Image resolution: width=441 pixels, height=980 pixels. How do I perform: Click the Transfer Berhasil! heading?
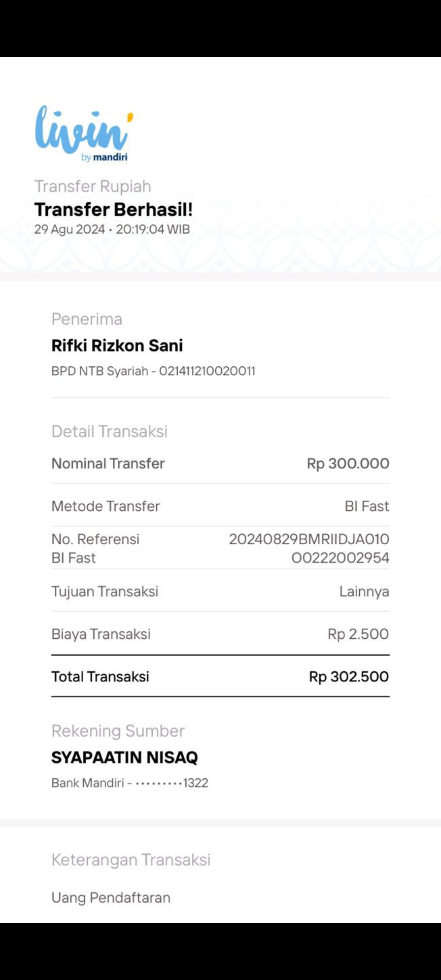tap(114, 209)
